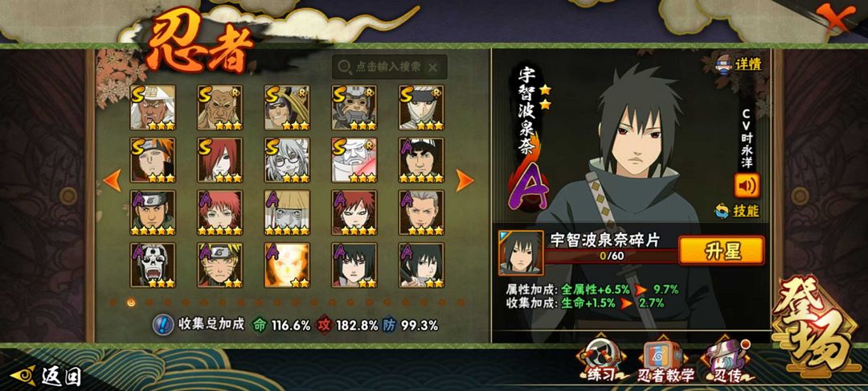Click the fragment 0/60 progress bar
The image size is (868, 391).
pyautogui.click(x=611, y=256)
